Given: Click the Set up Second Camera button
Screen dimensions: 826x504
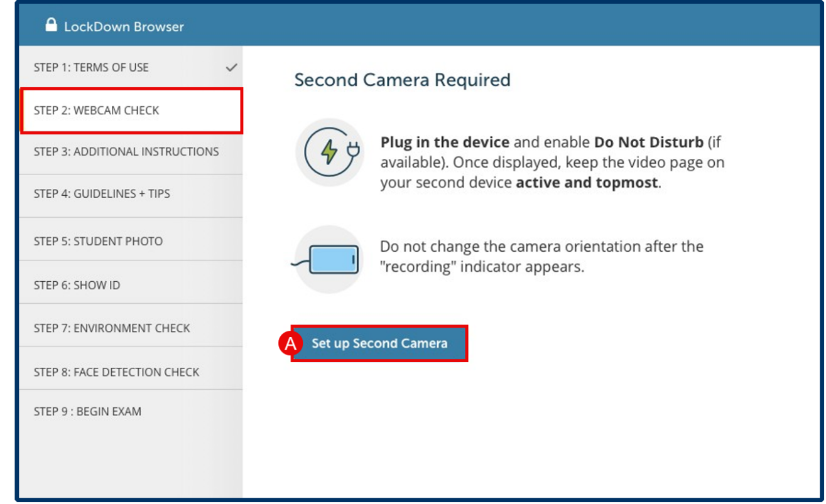Looking at the screenshot, I should pos(379,343).
